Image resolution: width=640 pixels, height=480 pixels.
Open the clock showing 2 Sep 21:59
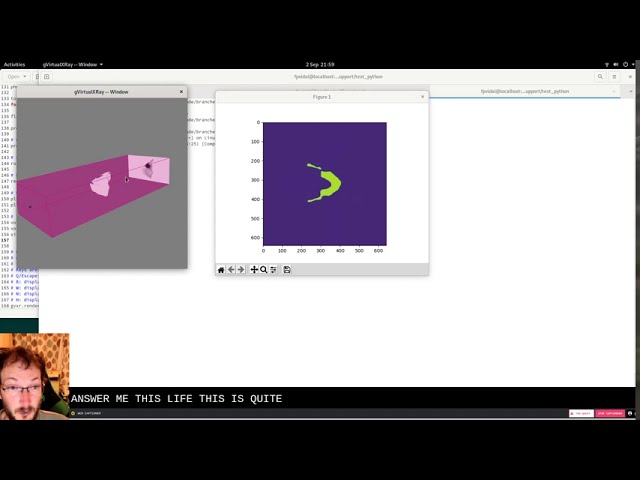(320, 64)
